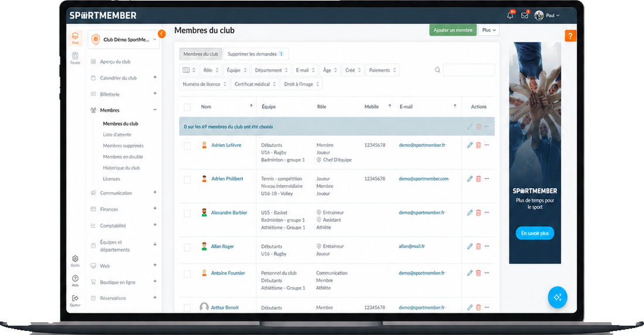Screen dimensions: 644x335
Task: Edit Allan Roger with pencil icon
Action: (470, 247)
